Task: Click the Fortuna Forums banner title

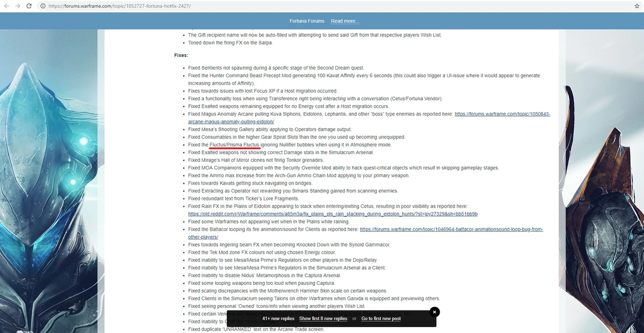Action: pyautogui.click(x=307, y=21)
